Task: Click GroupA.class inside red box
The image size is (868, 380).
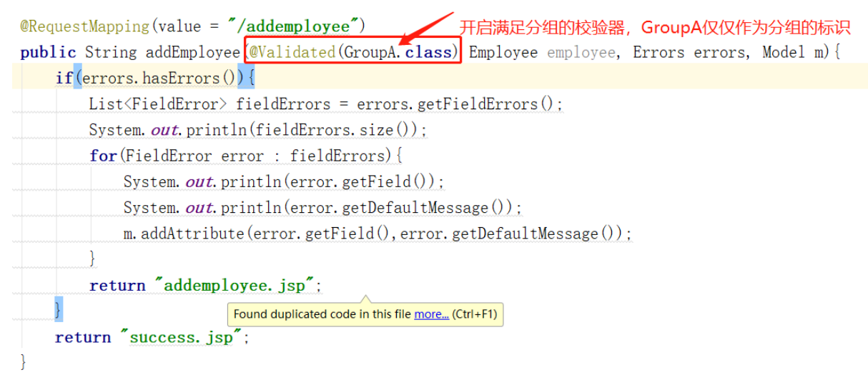Action: click(398, 52)
